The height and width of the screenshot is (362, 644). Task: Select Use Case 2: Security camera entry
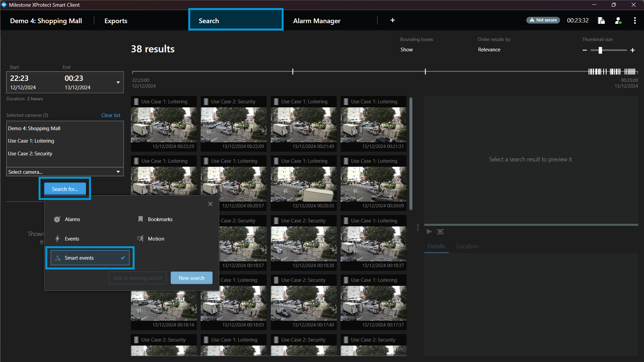[30, 154]
